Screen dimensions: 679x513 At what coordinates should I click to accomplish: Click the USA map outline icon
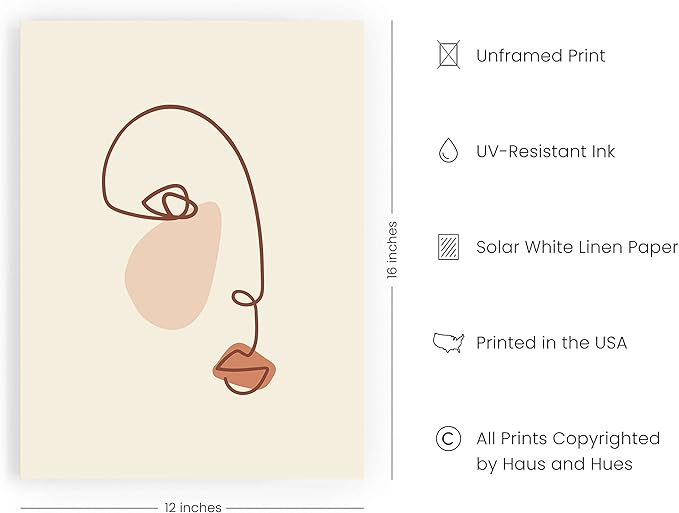tap(448, 342)
